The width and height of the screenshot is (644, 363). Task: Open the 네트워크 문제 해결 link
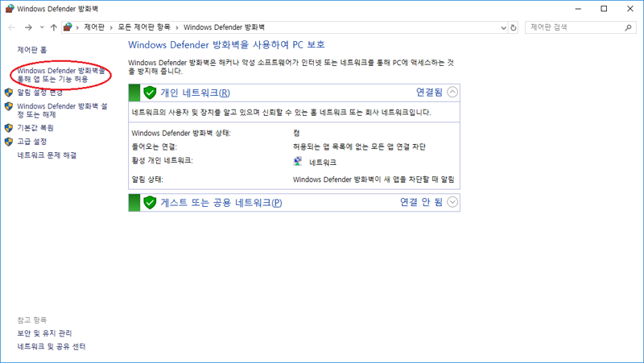47,155
